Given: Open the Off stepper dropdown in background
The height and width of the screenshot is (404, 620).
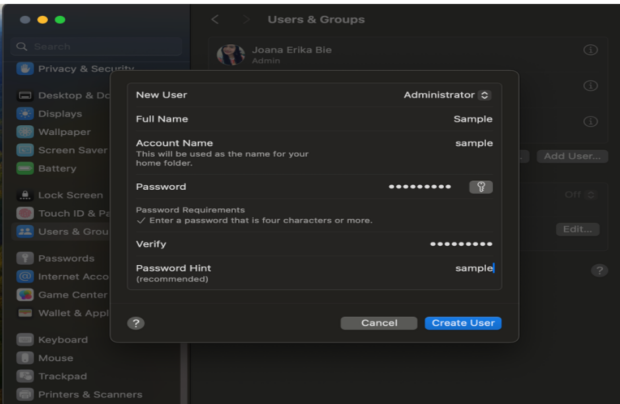Looking at the screenshot, I should click(579, 194).
